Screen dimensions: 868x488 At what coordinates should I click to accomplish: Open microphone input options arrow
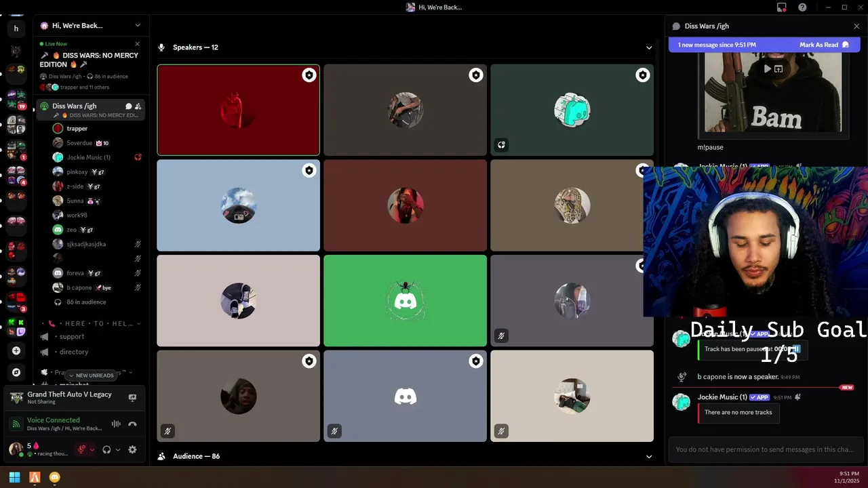pos(92,449)
